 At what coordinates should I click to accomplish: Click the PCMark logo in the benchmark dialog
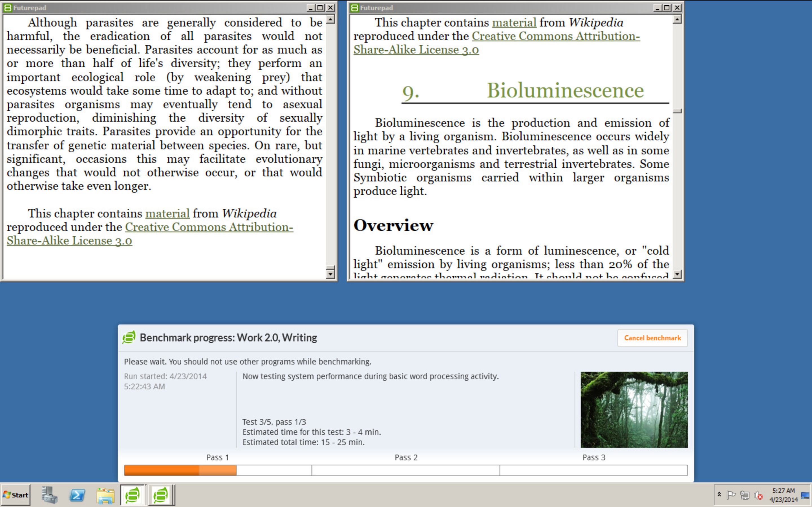(x=129, y=337)
